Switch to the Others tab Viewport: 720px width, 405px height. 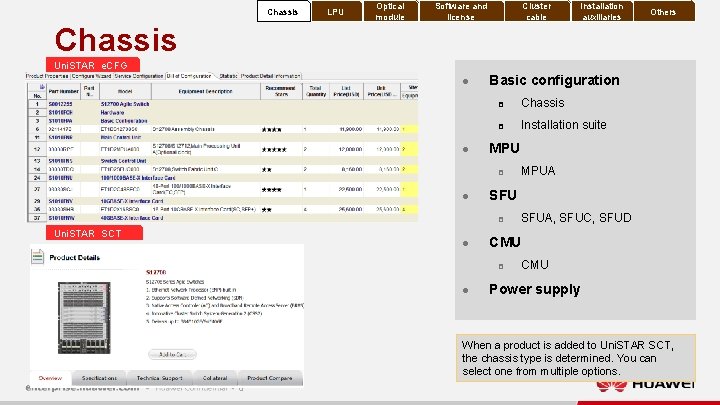[664, 11]
